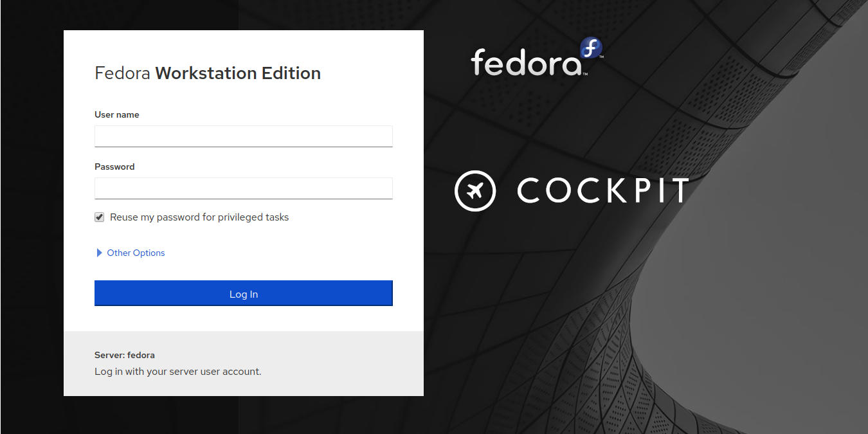868x434 pixels.
Task: Click the "Server: fedora" text
Action: pyautogui.click(x=125, y=355)
